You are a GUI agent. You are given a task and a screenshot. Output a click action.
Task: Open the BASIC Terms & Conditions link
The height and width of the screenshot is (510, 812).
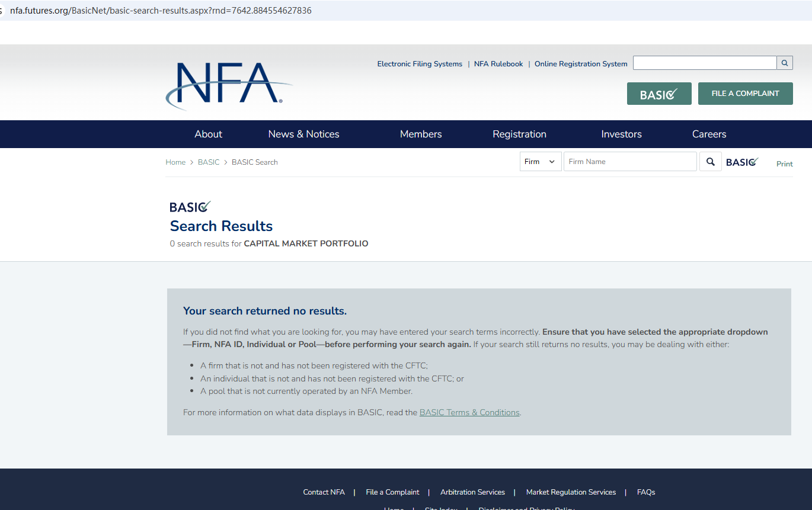tap(469, 412)
